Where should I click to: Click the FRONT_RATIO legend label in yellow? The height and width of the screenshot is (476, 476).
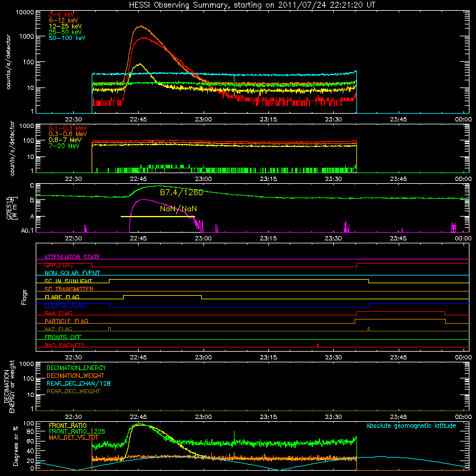pos(68,425)
